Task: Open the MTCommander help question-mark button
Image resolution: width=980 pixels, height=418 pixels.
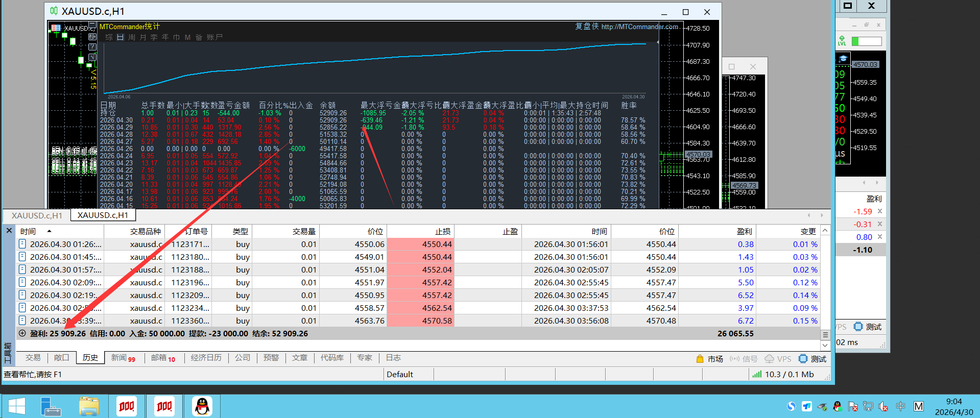Action: click(x=92, y=47)
